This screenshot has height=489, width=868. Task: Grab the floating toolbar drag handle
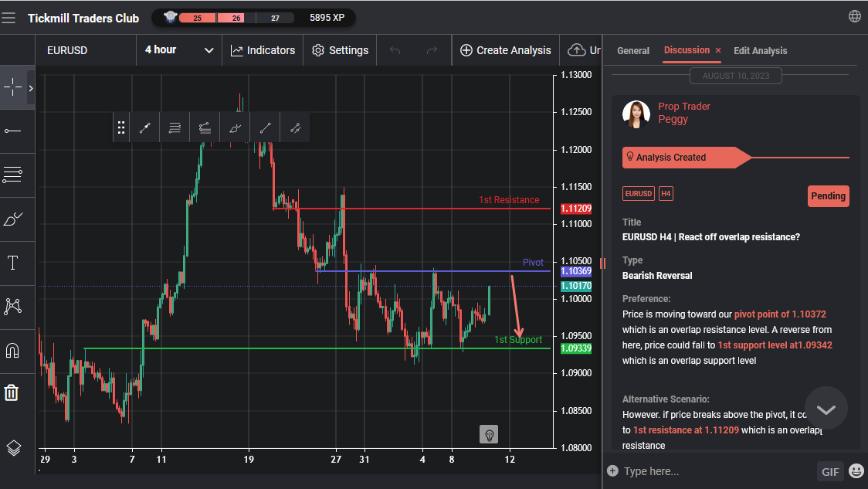(x=121, y=128)
